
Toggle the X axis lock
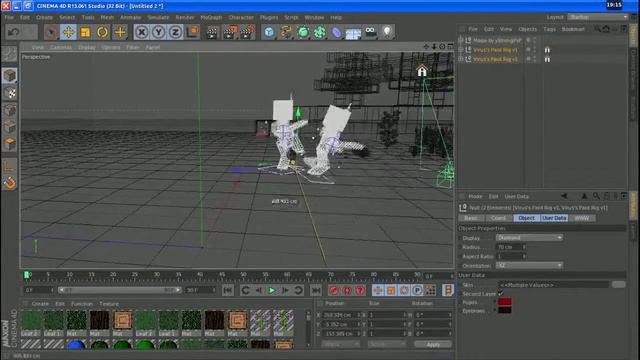pos(142,32)
